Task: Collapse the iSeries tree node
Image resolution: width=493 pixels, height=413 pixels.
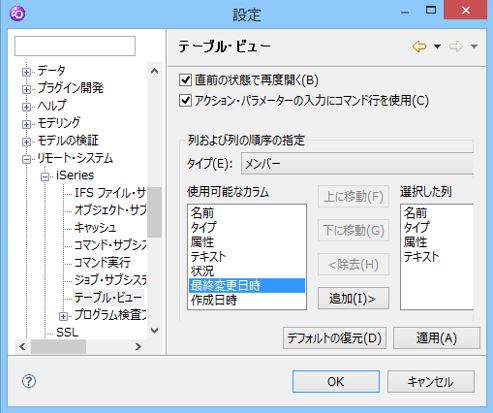Action: pos(45,177)
